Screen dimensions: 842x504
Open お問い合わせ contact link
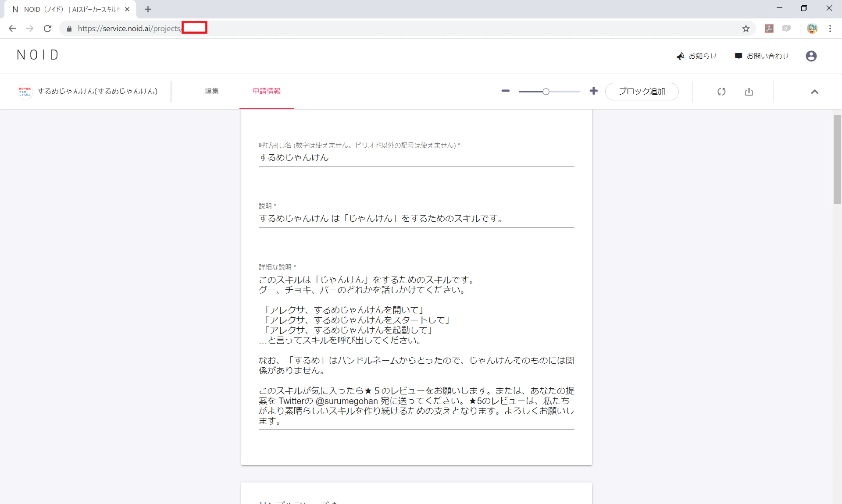[762, 56]
